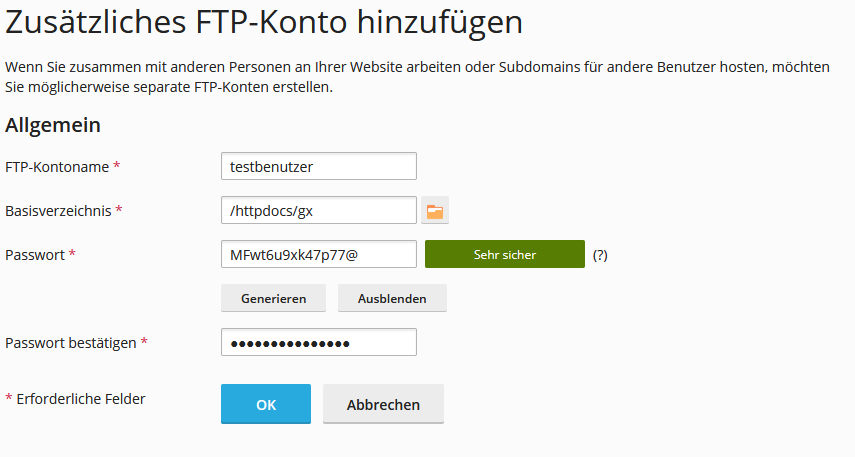Confirm with the OK button

(265, 405)
